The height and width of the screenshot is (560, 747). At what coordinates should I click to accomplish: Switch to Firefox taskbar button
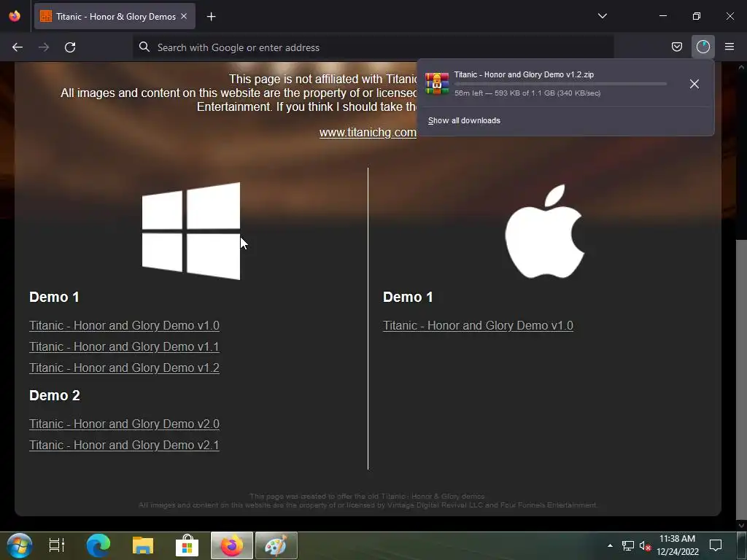(x=232, y=545)
